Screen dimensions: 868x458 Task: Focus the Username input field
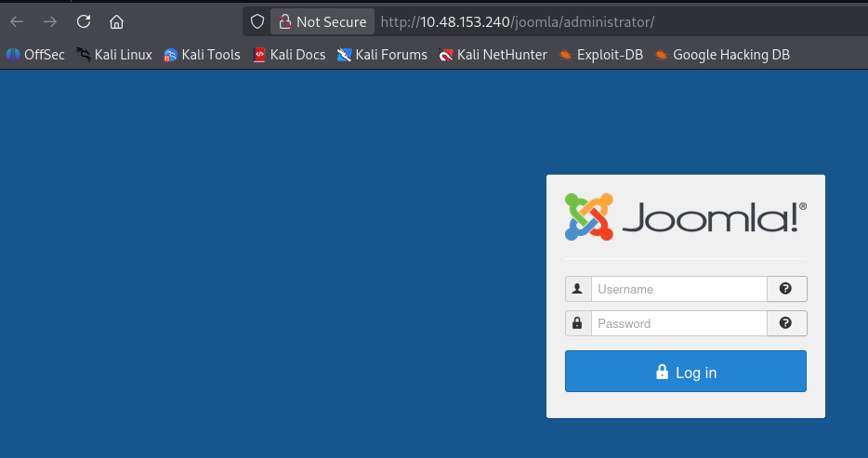tap(678, 289)
